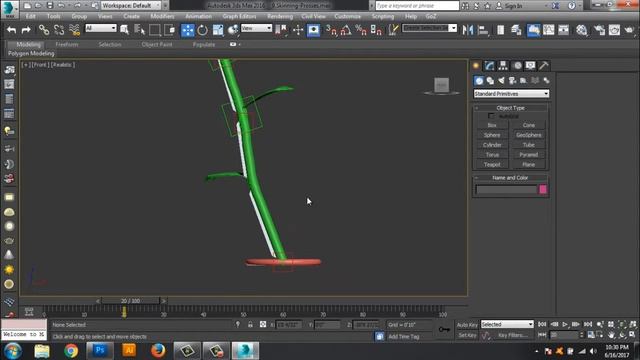
Task: Open the Standard Primitives dropdown
Action: [511, 93]
